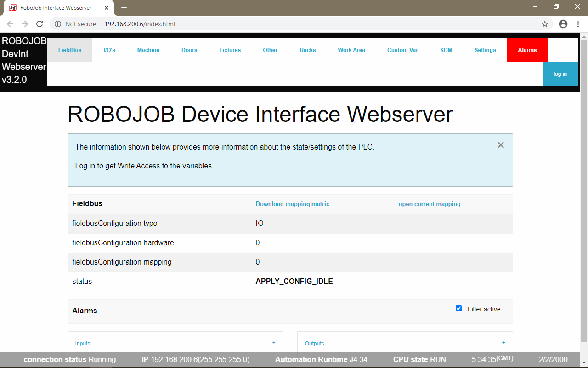Open the Other tab
The height and width of the screenshot is (368, 588).
(x=270, y=50)
